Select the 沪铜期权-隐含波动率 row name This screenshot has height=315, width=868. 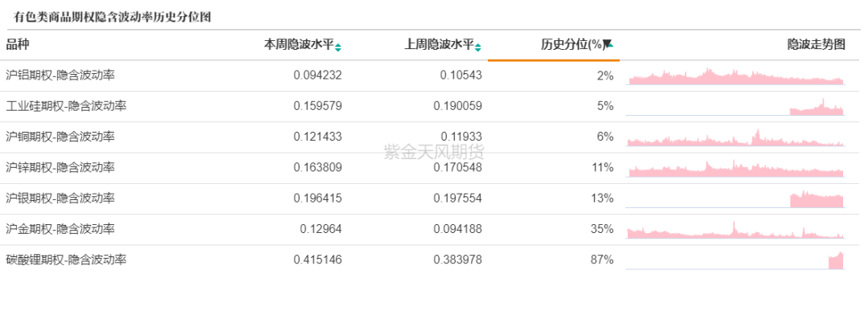pyautogui.click(x=60, y=137)
